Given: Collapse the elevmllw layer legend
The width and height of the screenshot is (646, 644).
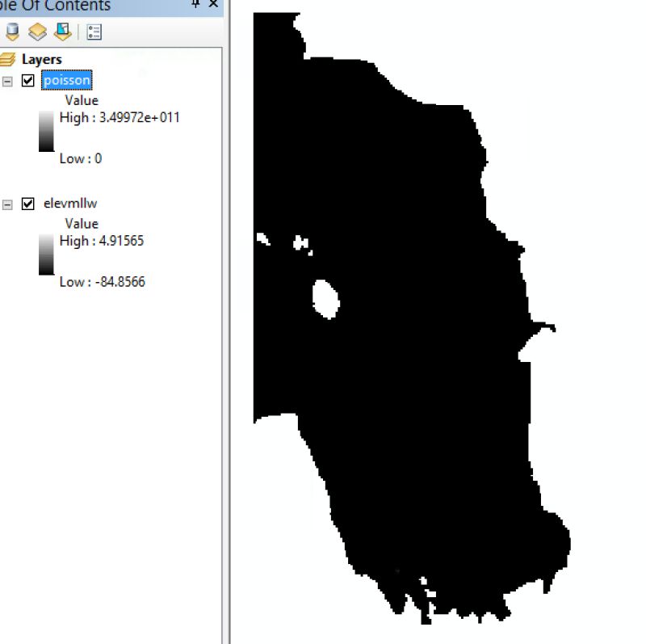Looking at the screenshot, I should click(x=6, y=203).
